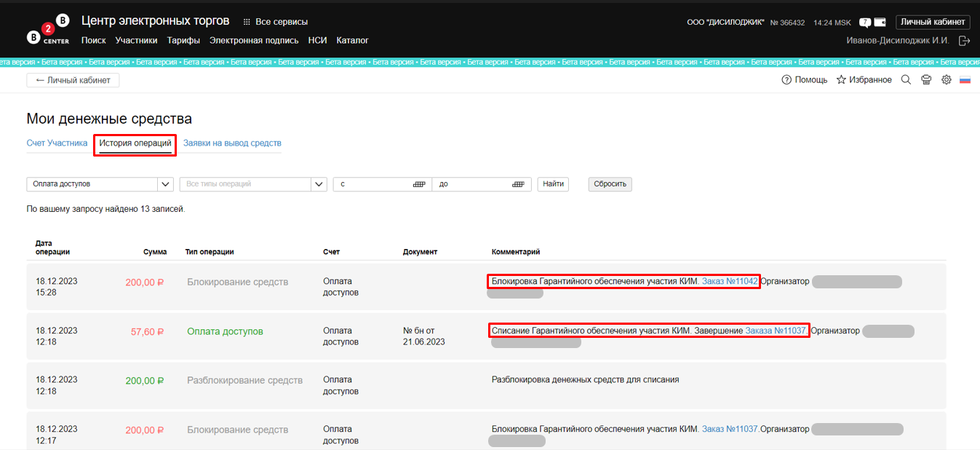Open settings gear icon
The image size is (980, 450).
(947, 80)
